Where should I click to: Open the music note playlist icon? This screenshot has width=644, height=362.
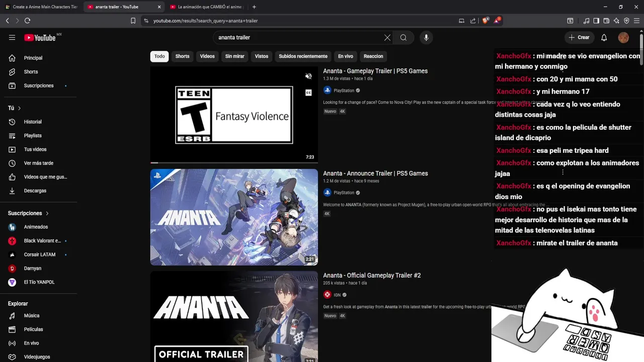[x=586, y=21]
